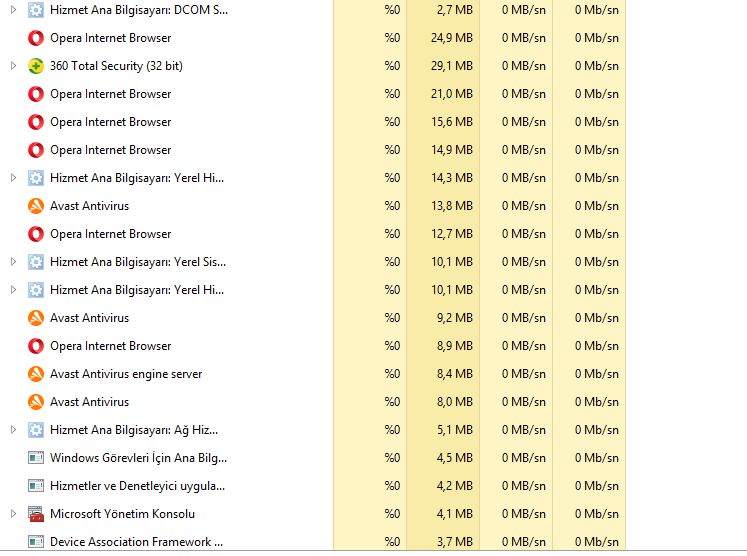Screen dimensions: 747x556
Task: Select the Avast Antivirus engine server name
Action: tap(126, 374)
